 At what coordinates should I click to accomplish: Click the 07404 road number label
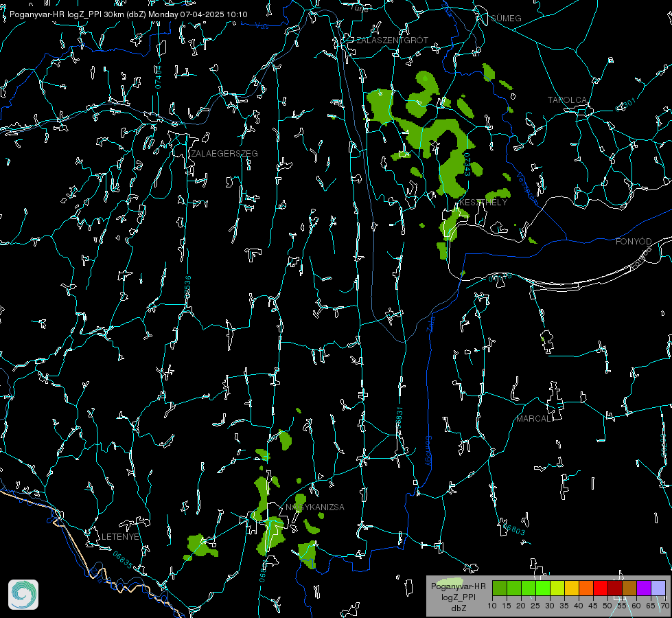(x=159, y=77)
